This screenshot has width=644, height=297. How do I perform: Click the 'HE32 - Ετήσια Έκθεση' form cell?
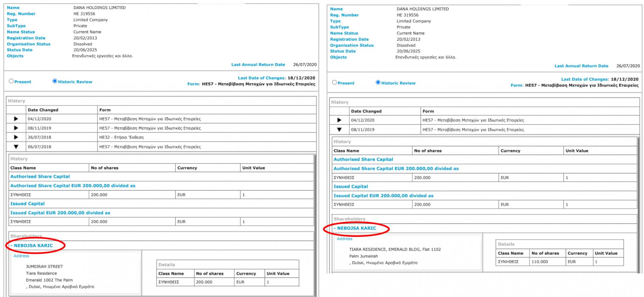207,137
